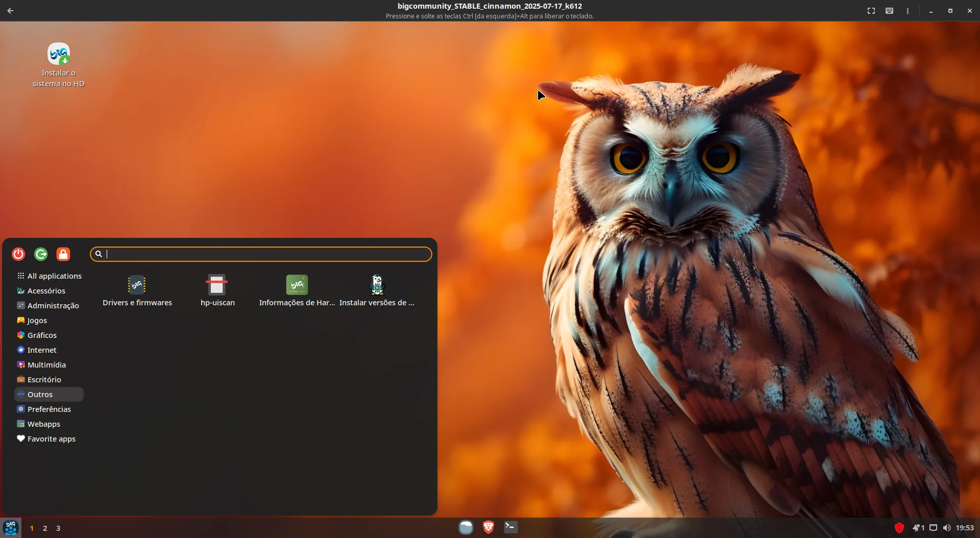
Task: Click the menu search field
Action: click(x=261, y=254)
